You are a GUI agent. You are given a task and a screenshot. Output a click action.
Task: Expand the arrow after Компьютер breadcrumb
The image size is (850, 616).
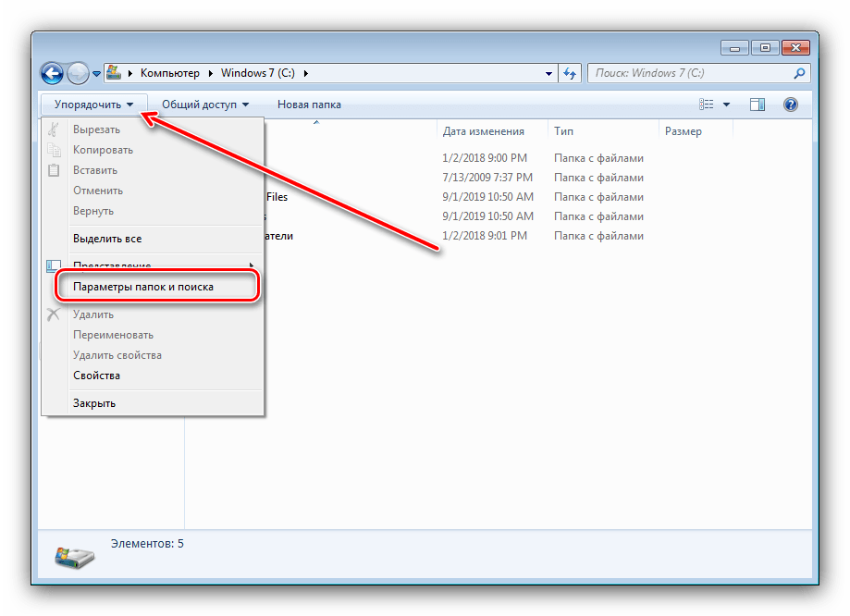(210, 73)
